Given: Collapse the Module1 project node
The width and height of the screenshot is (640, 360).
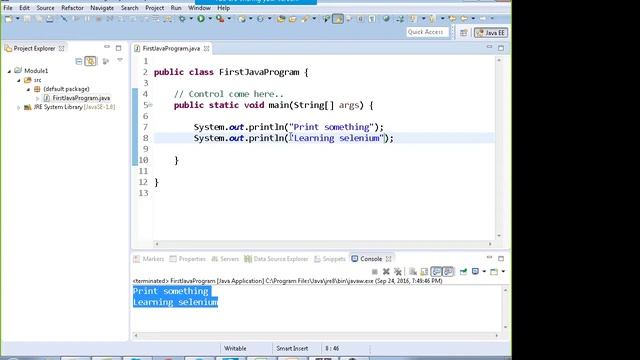Looking at the screenshot, I should (x=9, y=71).
